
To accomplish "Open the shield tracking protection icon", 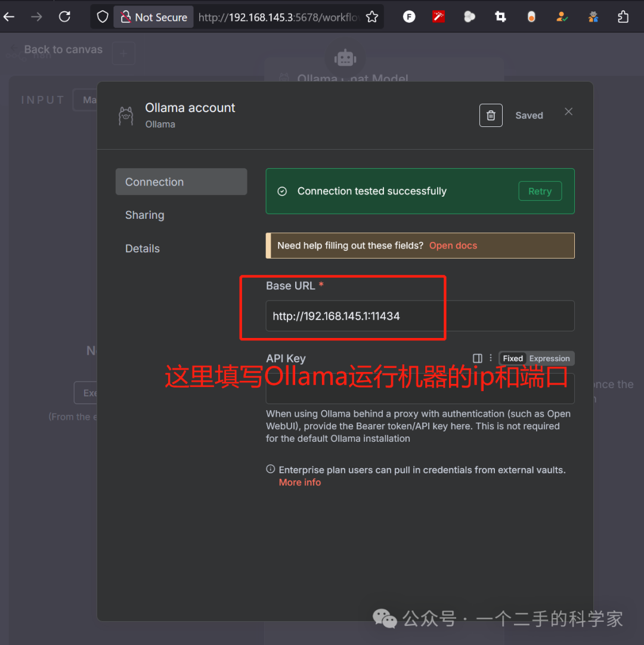I will (103, 17).
